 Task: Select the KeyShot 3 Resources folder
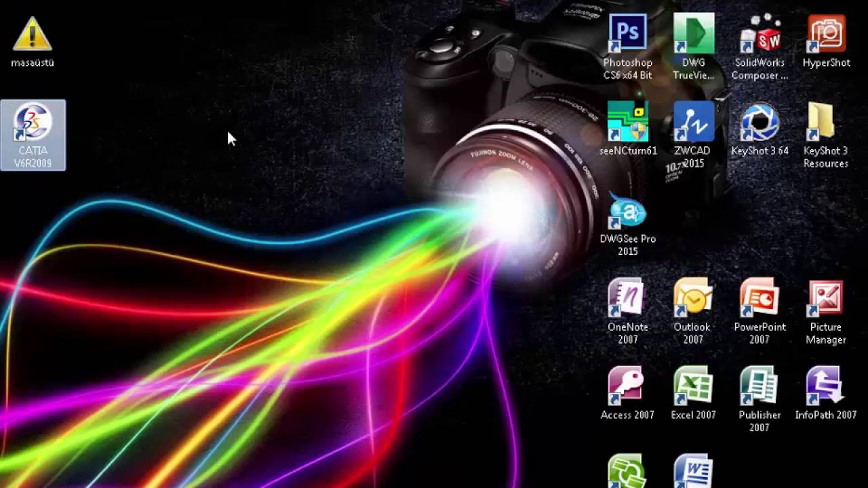[826, 135]
